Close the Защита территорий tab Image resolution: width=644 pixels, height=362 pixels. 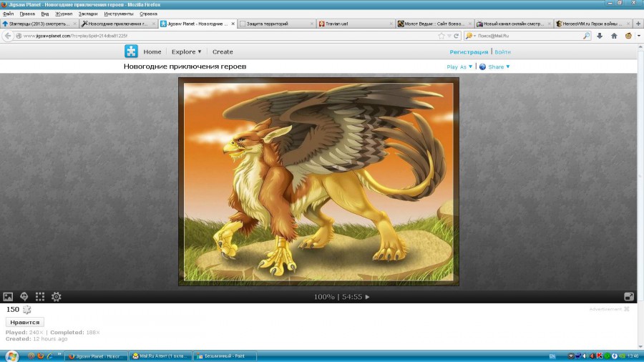click(x=312, y=24)
